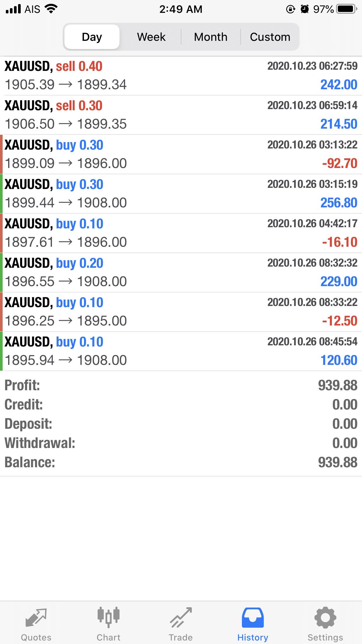Expand the buy 0.20 trade at 1896.55
Viewport: 362px width, 644px height.
click(x=181, y=272)
